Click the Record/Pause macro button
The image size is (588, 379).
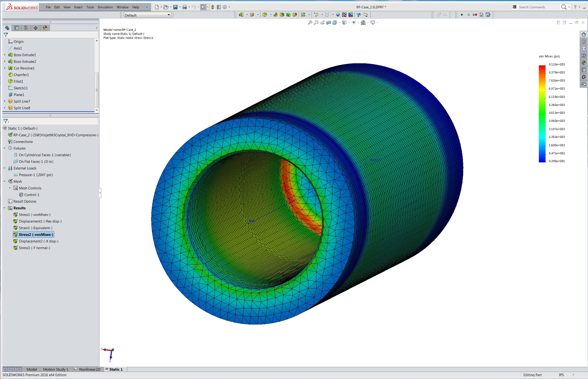click(475, 15)
